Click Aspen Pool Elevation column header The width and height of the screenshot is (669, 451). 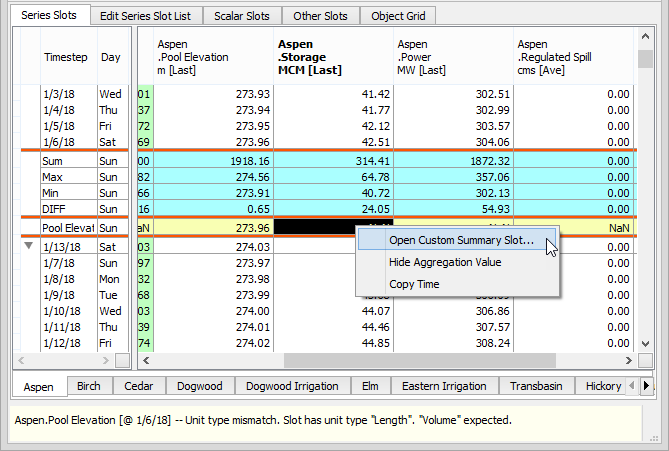click(x=215, y=57)
